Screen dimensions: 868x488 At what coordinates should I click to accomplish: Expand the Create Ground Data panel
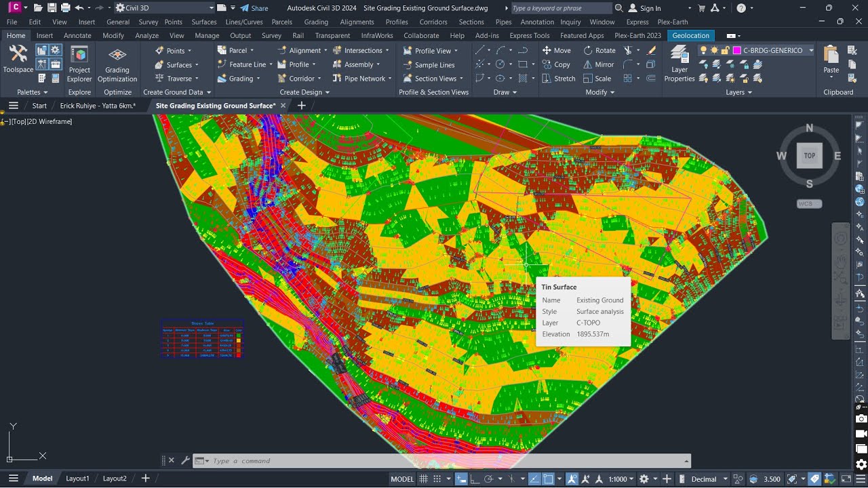(x=177, y=92)
